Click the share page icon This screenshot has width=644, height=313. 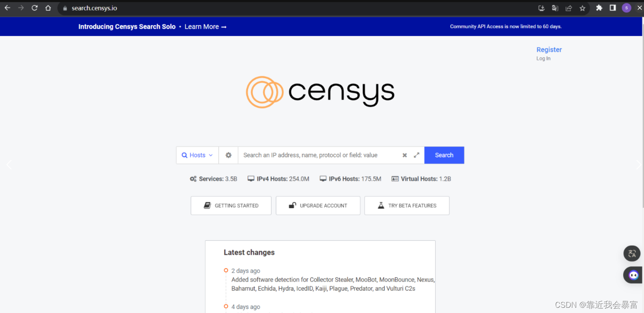568,8
